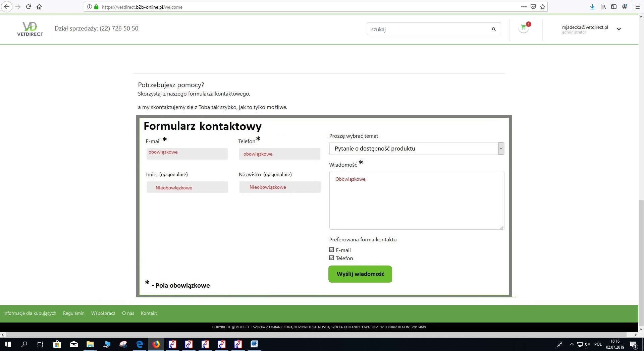Click the VetDirect logo
Image resolution: width=644 pixels, height=351 pixels.
tap(30, 29)
